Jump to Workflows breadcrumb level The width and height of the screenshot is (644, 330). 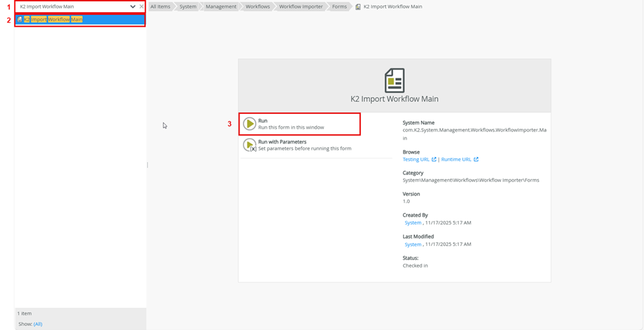[x=258, y=7]
